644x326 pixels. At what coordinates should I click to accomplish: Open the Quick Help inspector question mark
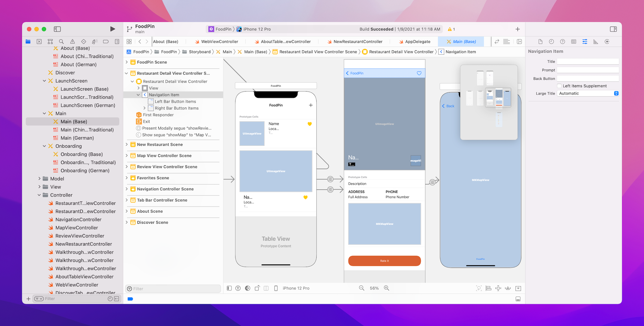click(562, 41)
